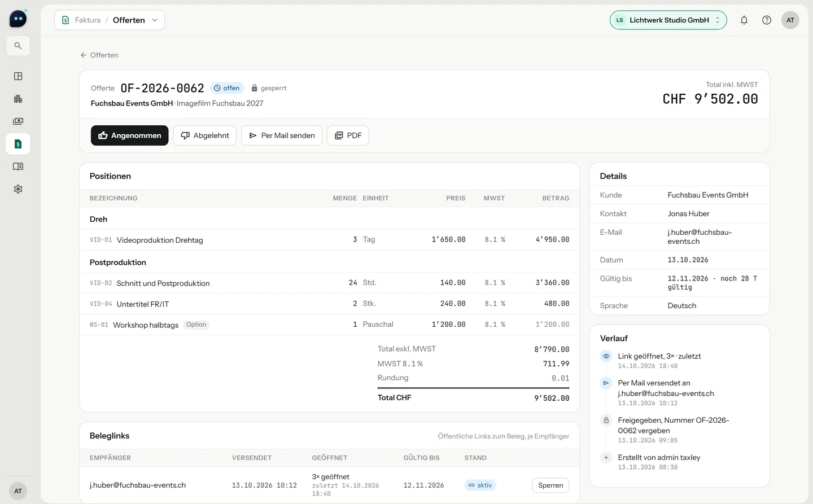Image resolution: width=813 pixels, height=504 pixels.
Task: Click Per Mail senden button
Action: [282, 135]
